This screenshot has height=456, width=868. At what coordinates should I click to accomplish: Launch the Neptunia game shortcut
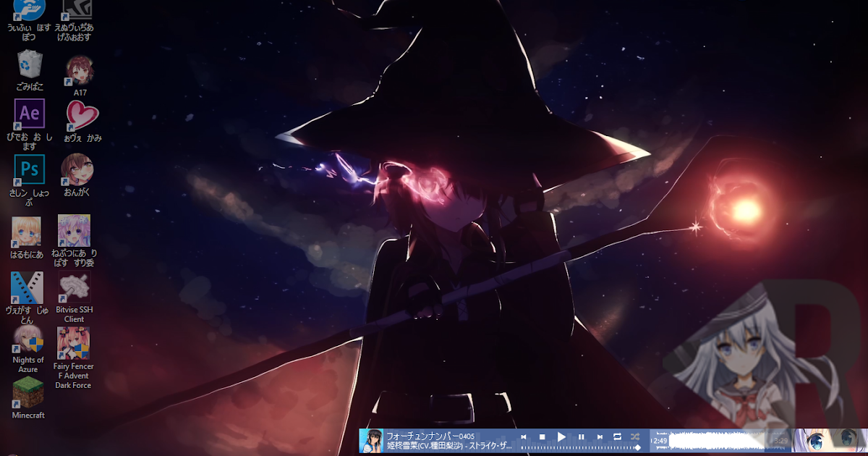74,231
